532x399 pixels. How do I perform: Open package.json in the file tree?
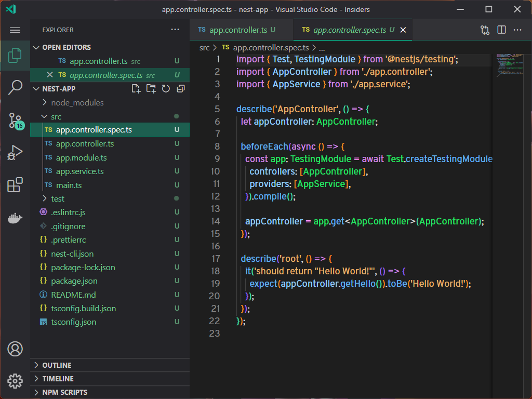[74, 281]
